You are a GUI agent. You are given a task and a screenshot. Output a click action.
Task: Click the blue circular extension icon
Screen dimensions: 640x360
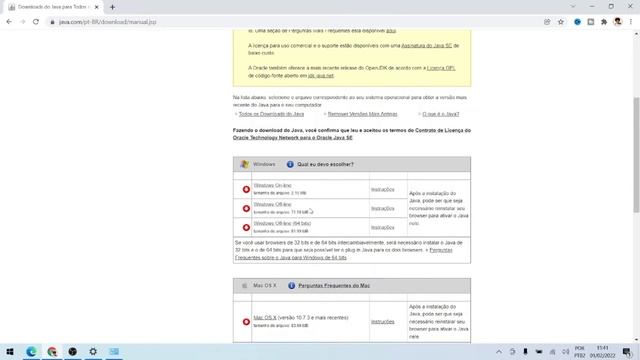pos(577,22)
